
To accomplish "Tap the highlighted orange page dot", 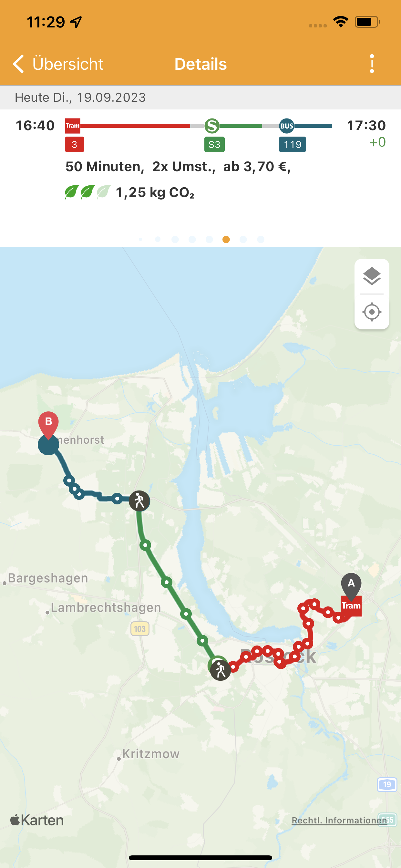I will pos(226,239).
